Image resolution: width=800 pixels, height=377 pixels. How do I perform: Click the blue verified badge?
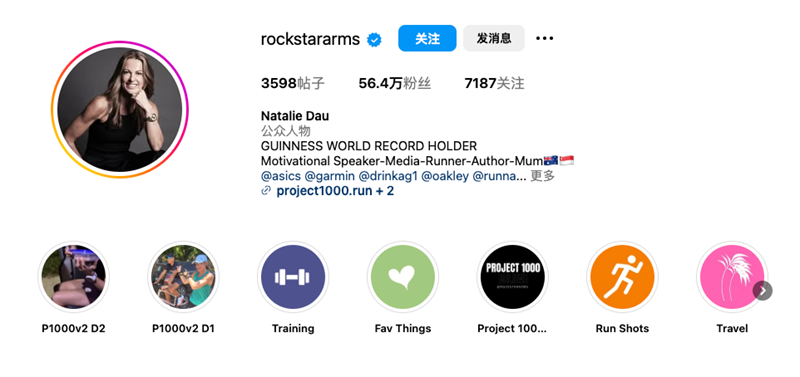pos(375,39)
